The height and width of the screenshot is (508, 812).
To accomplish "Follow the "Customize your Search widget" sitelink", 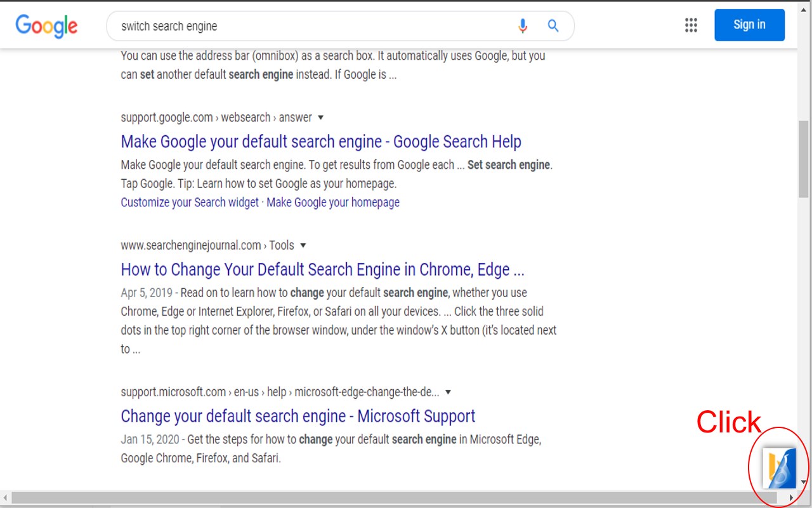I will pos(190,203).
